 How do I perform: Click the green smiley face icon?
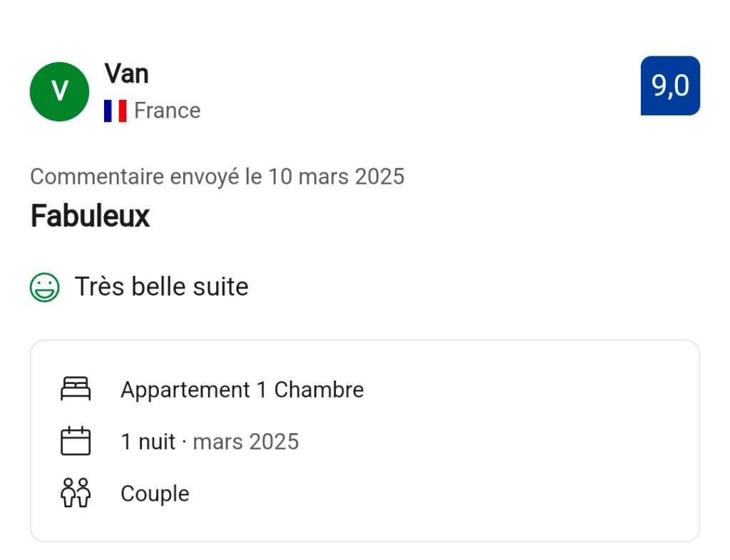[44, 287]
